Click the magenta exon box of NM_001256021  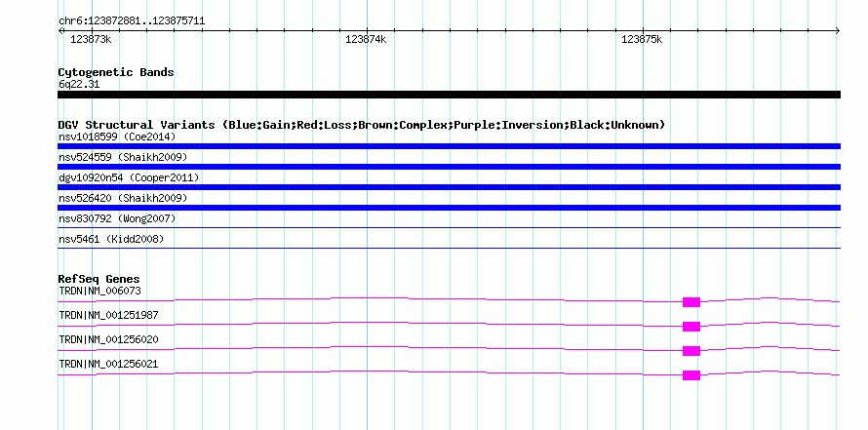click(x=691, y=375)
